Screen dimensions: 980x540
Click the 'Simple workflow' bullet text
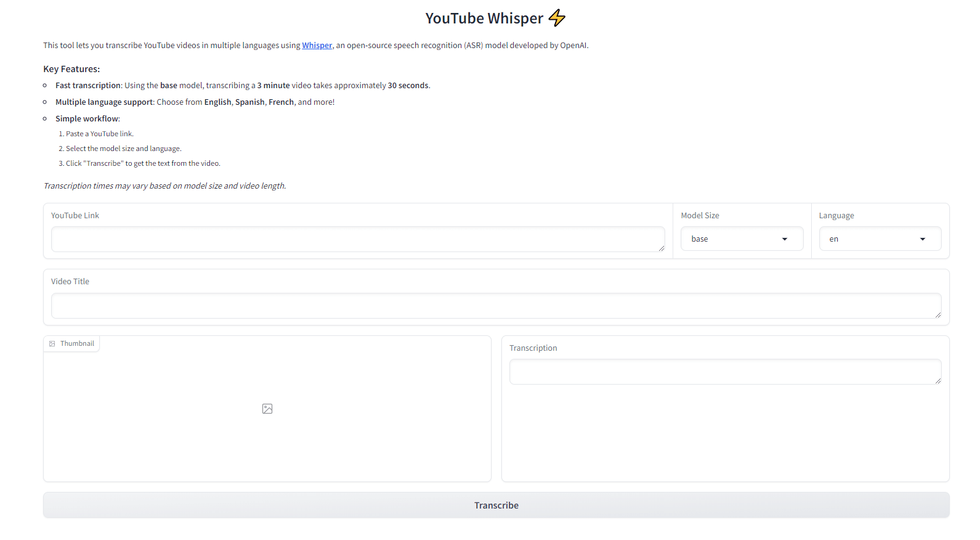pos(87,119)
